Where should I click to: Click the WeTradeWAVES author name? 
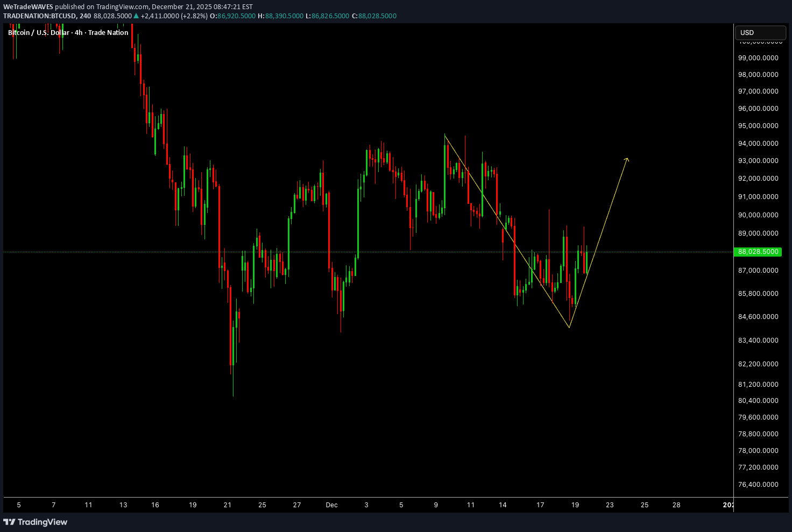click(28, 7)
